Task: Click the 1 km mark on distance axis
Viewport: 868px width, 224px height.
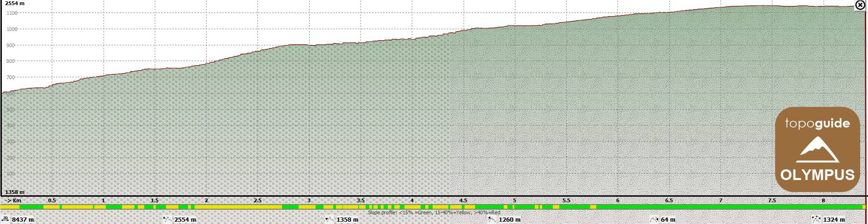Action: 104,200
